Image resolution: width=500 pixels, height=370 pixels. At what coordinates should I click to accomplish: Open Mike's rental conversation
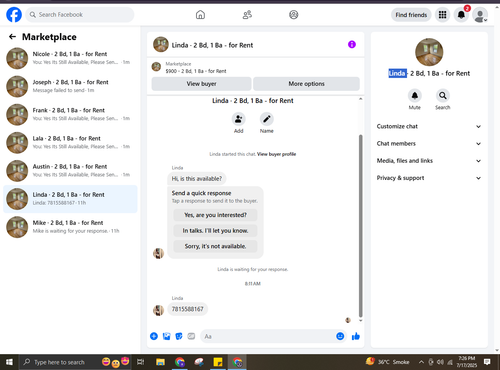tap(70, 227)
